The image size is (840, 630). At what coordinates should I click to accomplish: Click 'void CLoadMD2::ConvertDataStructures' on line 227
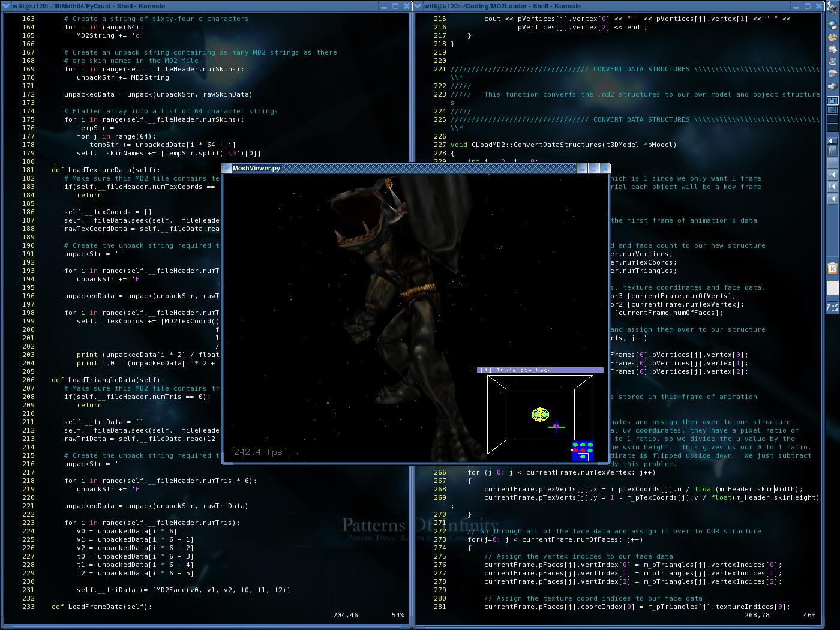[563, 145]
